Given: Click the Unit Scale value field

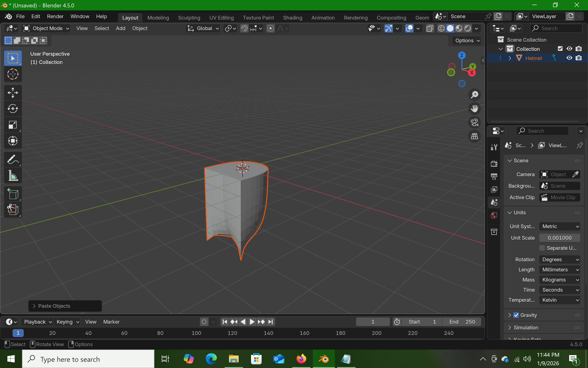Looking at the screenshot, I should pos(560,238).
